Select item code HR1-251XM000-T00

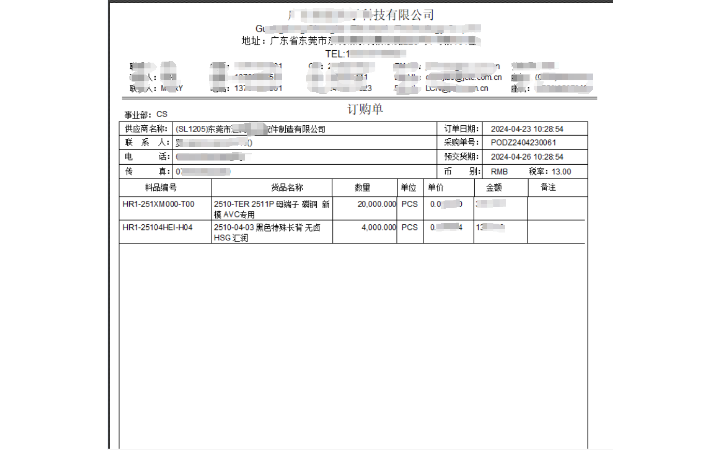point(158,204)
